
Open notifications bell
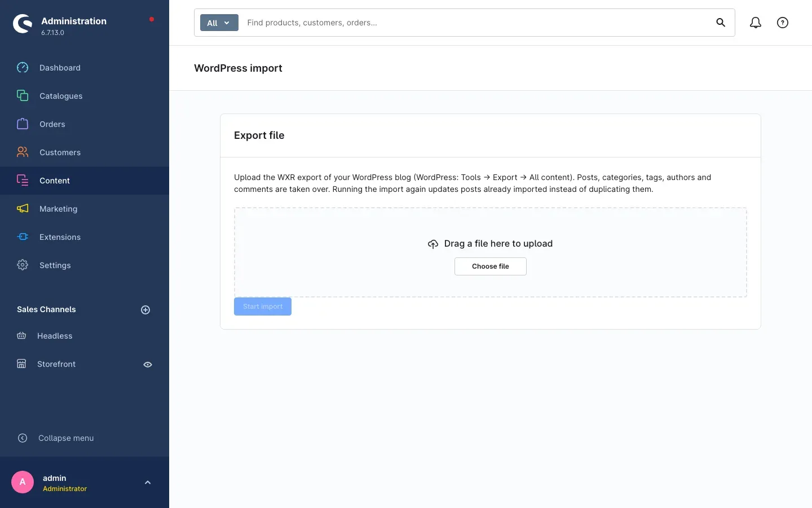pyautogui.click(x=756, y=23)
